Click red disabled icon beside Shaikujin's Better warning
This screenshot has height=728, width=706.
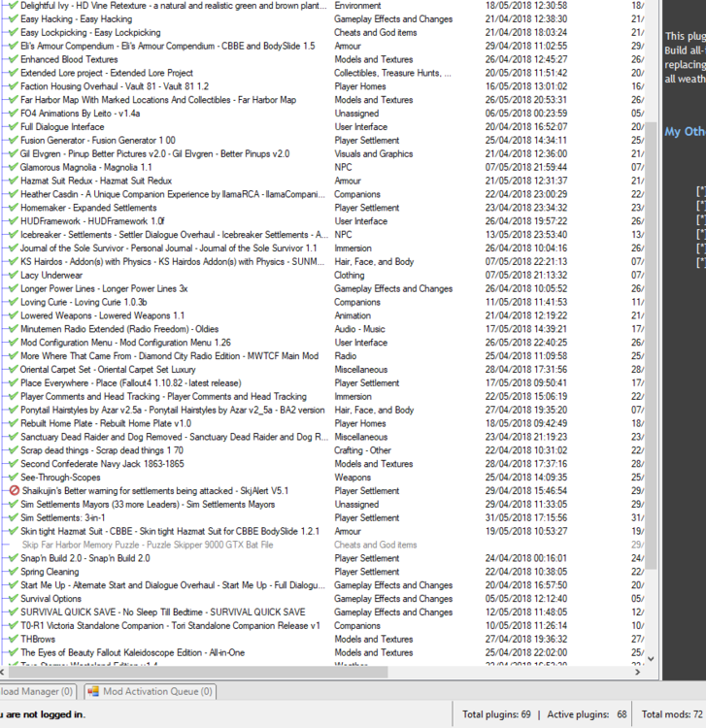(x=15, y=490)
